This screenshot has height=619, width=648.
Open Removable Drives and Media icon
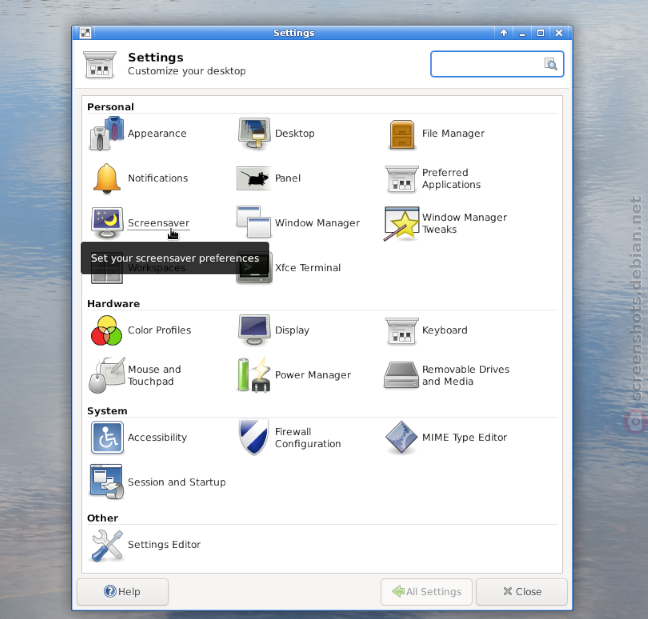pos(402,375)
